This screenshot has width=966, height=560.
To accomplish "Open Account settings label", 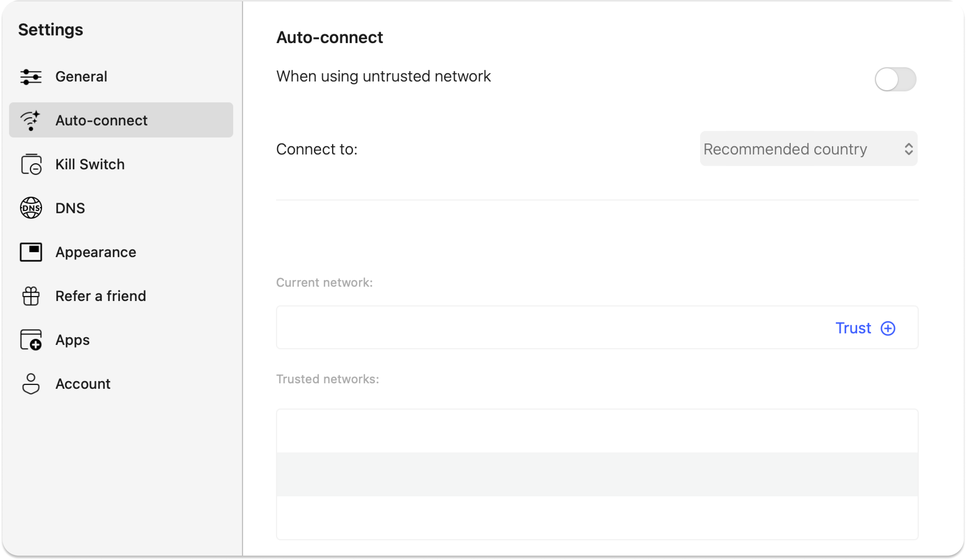I will point(83,384).
